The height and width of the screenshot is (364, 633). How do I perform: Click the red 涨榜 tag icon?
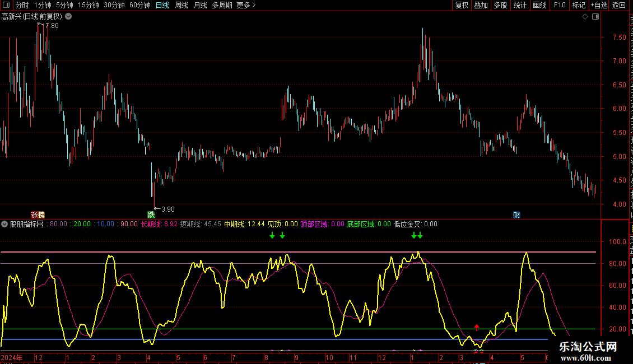point(38,214)
